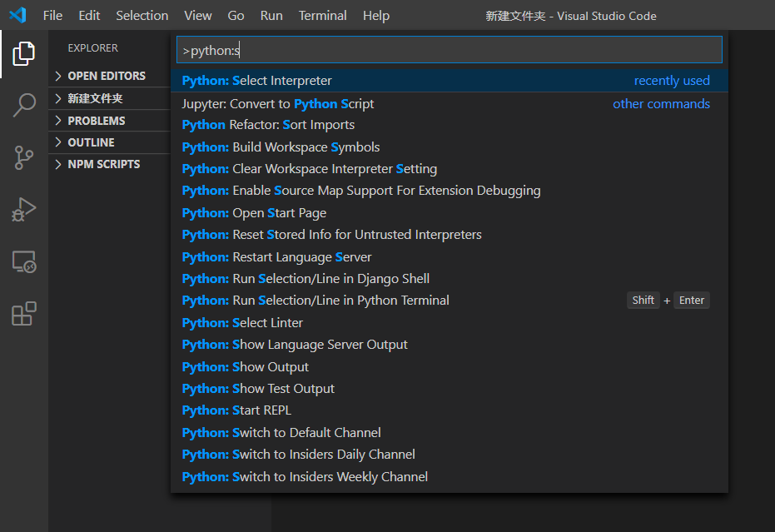The height and width of the screenshot is (532, 775).
Task: Open the Explorer view icon
Action: tap(23, 52)
